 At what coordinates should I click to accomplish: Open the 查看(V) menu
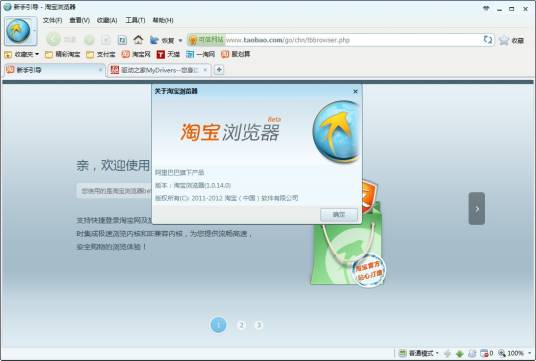tap(80, 20)
